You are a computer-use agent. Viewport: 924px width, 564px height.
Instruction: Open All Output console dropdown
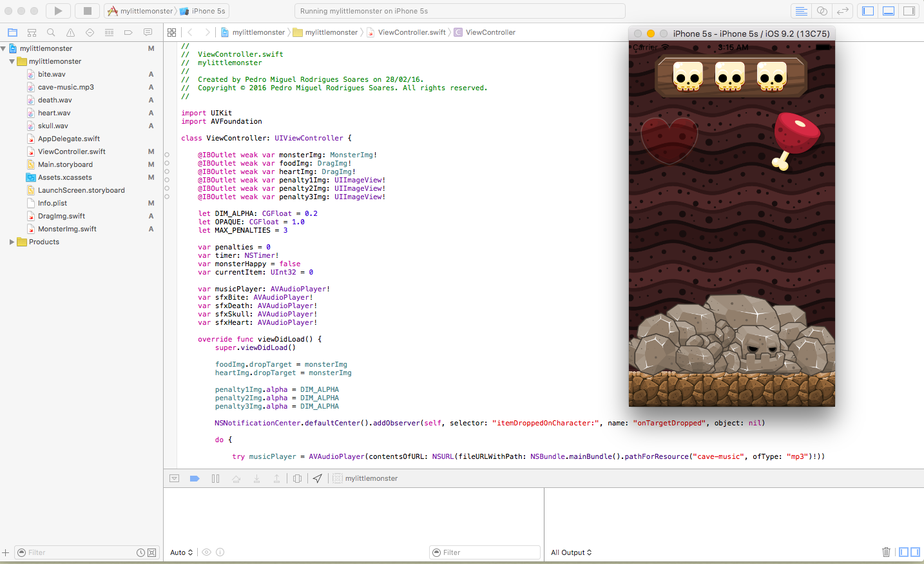pos(571,552)
